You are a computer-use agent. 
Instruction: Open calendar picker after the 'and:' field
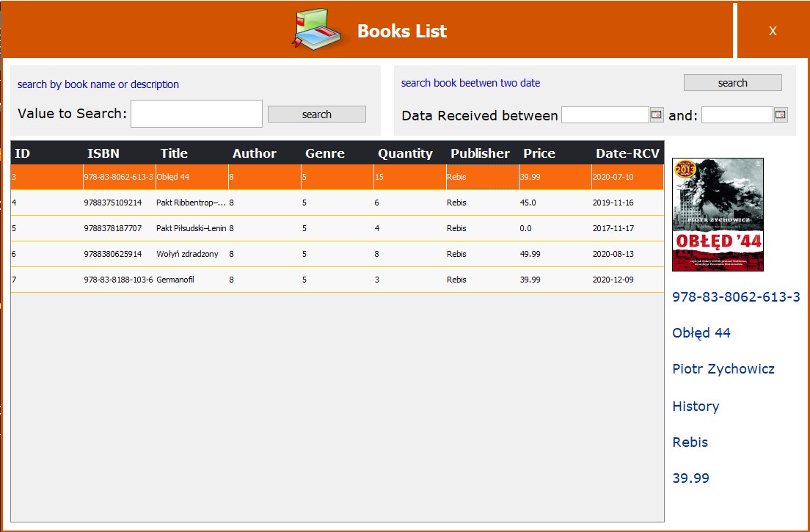(x=779, y=114)
